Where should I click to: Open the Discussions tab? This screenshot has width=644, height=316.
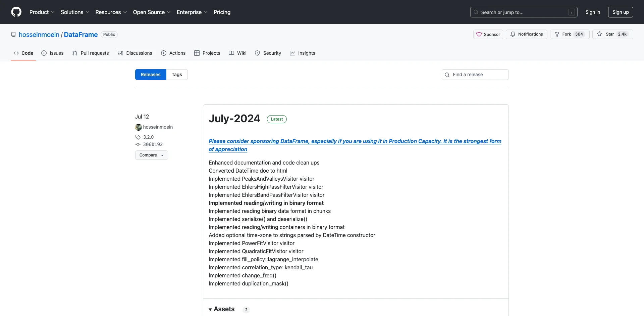click(135, 53)
